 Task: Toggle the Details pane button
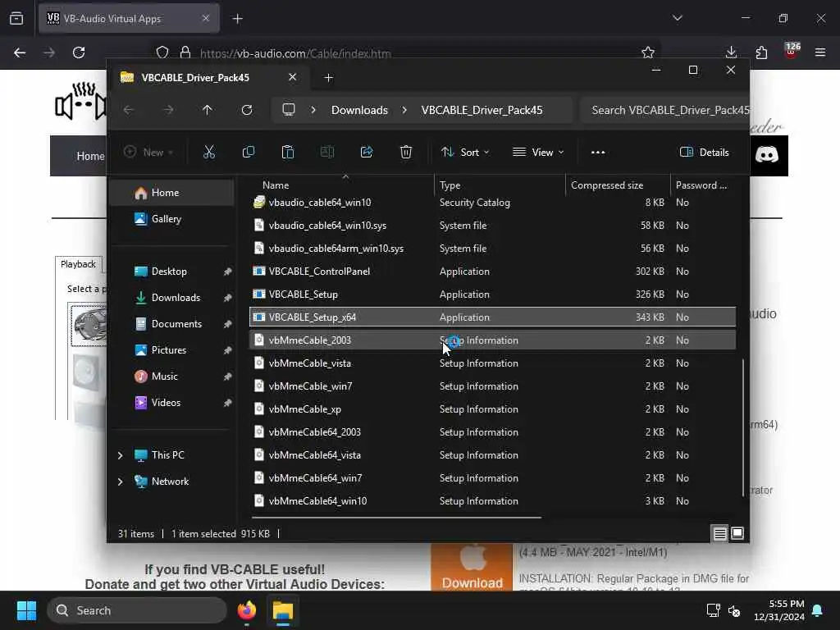705,152
